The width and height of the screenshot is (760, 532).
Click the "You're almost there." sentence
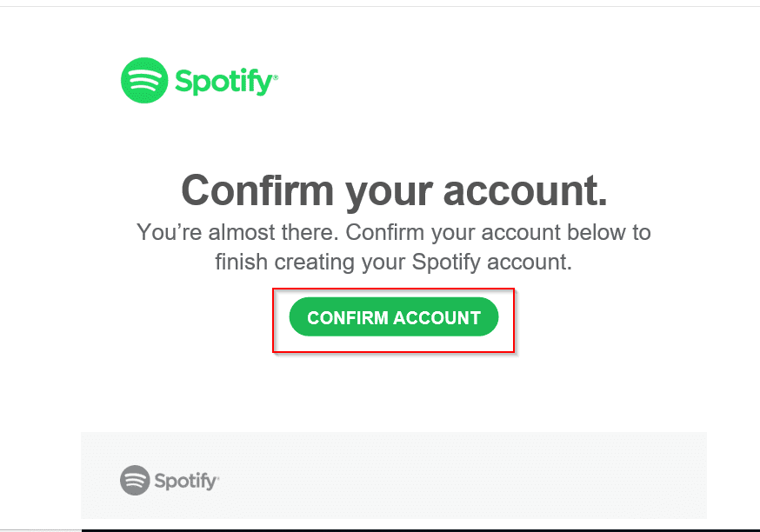click(x=237, y=232)
